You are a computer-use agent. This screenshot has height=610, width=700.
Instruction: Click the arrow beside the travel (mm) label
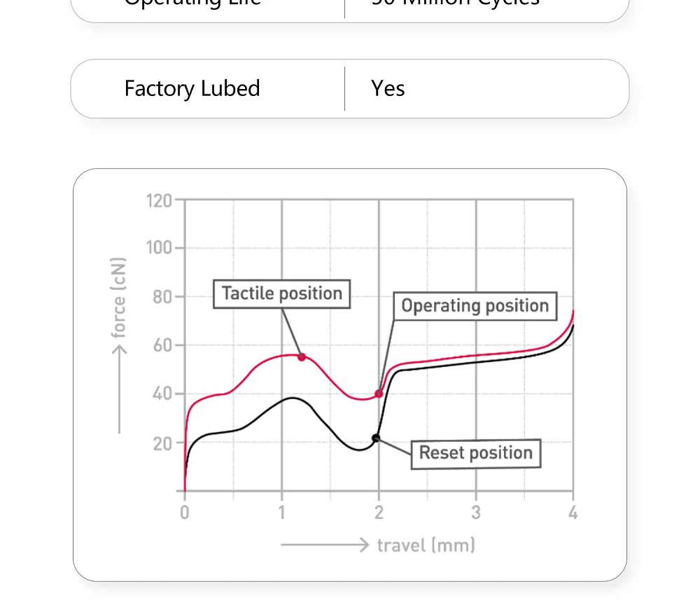point(324,545)
